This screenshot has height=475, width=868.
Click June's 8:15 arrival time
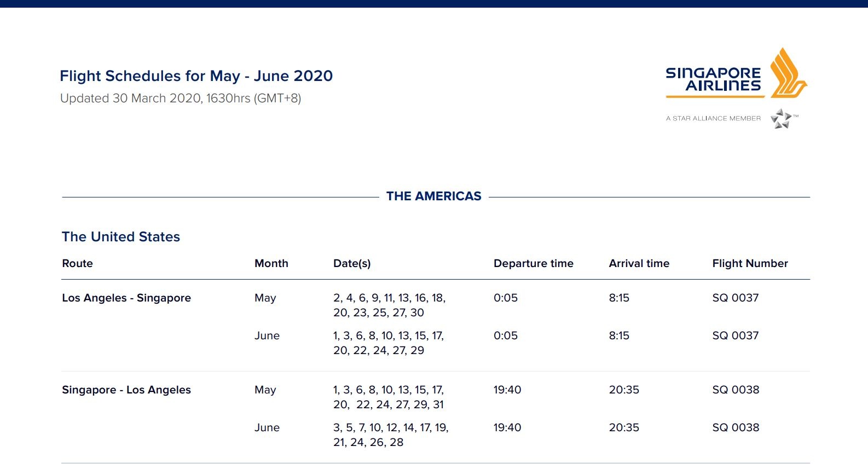click(619, 336)
